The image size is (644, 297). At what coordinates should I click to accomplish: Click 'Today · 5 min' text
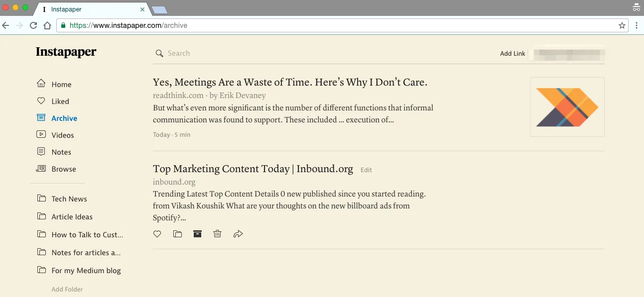[172, 135]
